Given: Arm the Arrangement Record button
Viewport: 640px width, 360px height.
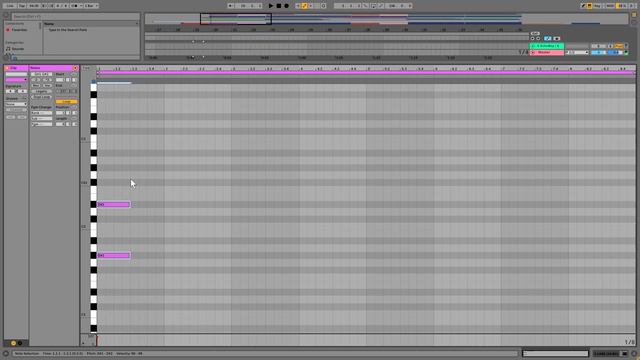Looking at the screenshot, I should point(287,6).
